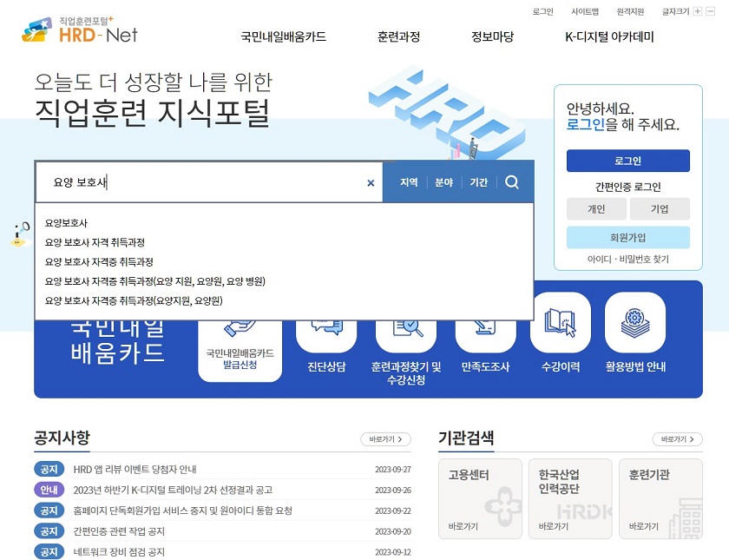Click the magnifier search icon
Screen dimensions: 729x560
point(512,181)
